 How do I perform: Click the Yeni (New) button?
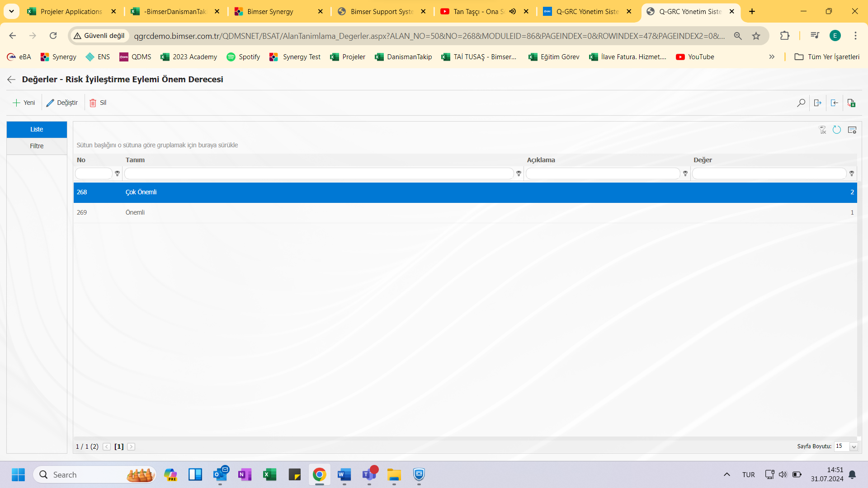tap(24, 103)
